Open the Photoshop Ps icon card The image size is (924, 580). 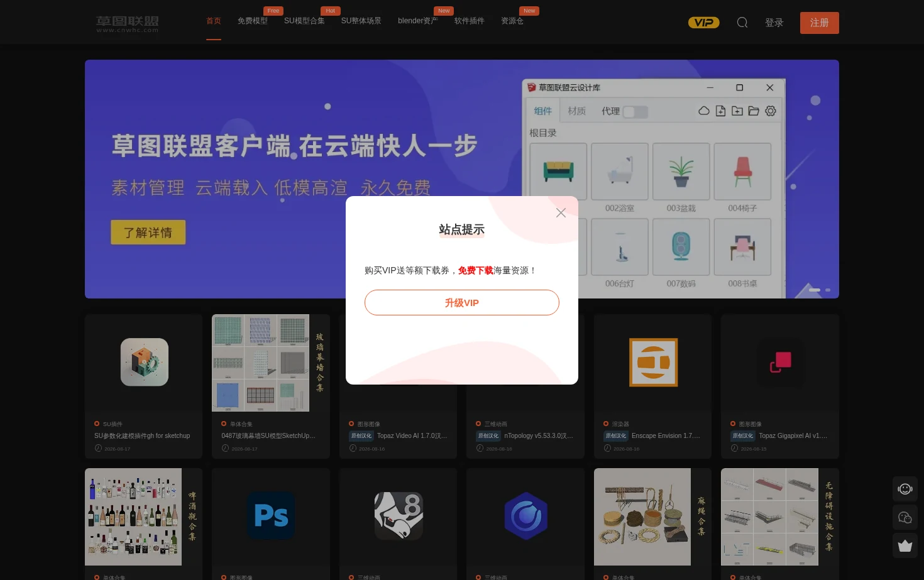tap(271, 516)
